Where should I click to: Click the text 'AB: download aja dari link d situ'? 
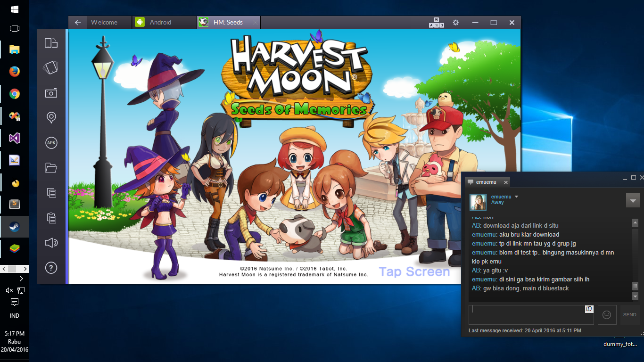point(515,225)
